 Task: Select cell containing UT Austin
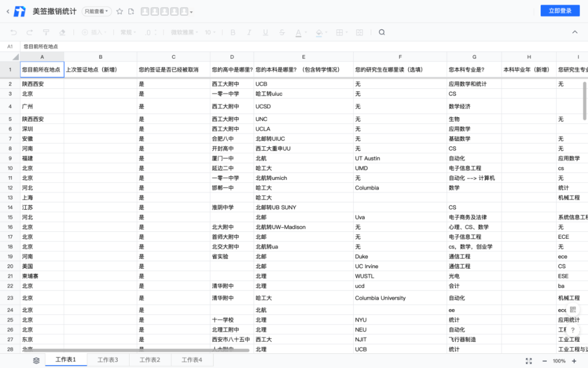tap(400, 159)
